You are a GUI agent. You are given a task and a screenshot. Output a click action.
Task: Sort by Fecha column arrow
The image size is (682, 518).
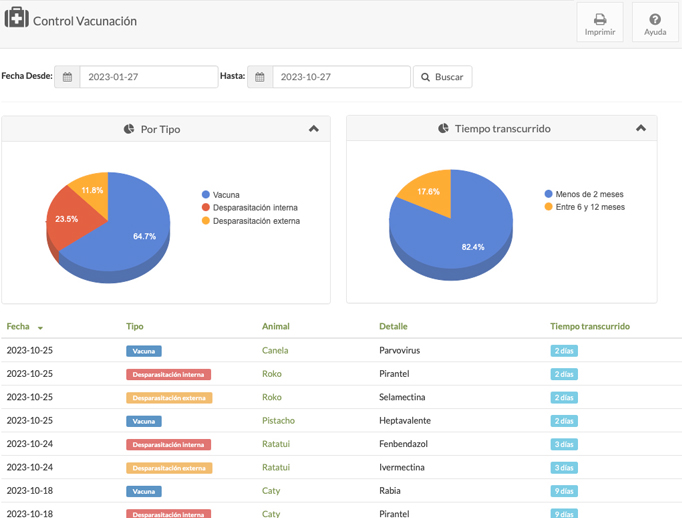click(40, 328)
